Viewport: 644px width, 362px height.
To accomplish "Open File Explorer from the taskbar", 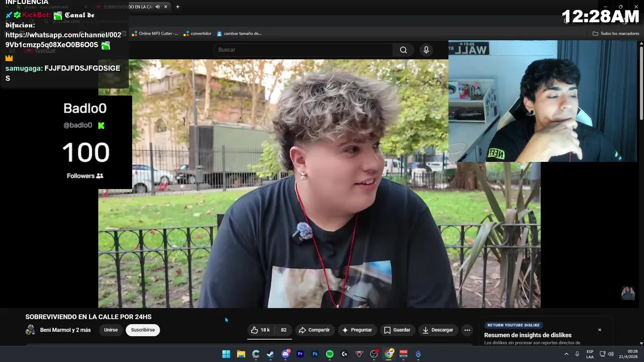I will pyautogui.click(x=241, y=354).
